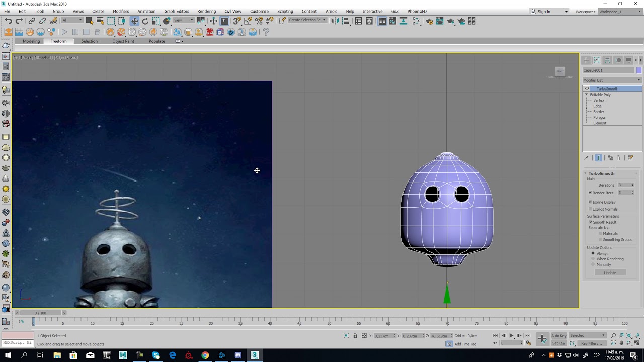Viewport: 644px width, 362px height.
Task: Activate the Select and Move tool
Action: (x=134, y=21)
